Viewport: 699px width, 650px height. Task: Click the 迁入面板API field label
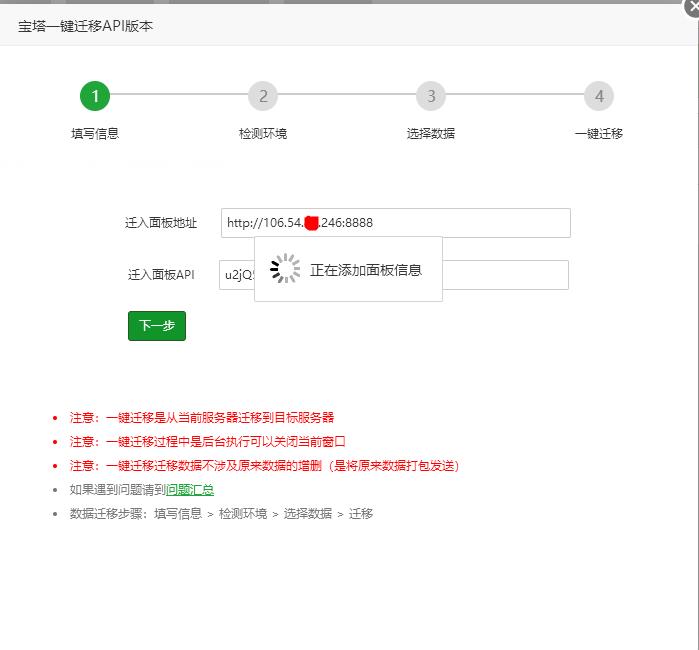click(x=161, y=275)
